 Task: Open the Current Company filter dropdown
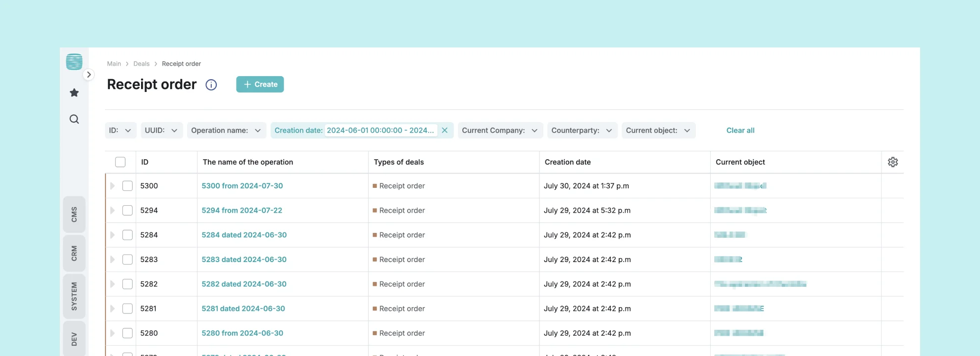500,131
